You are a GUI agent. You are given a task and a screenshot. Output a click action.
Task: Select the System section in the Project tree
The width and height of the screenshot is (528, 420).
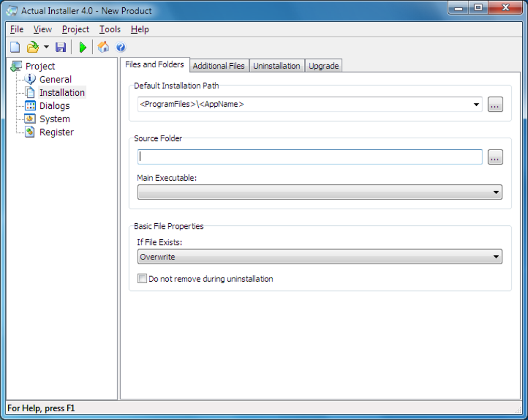[x=54, y=119]
